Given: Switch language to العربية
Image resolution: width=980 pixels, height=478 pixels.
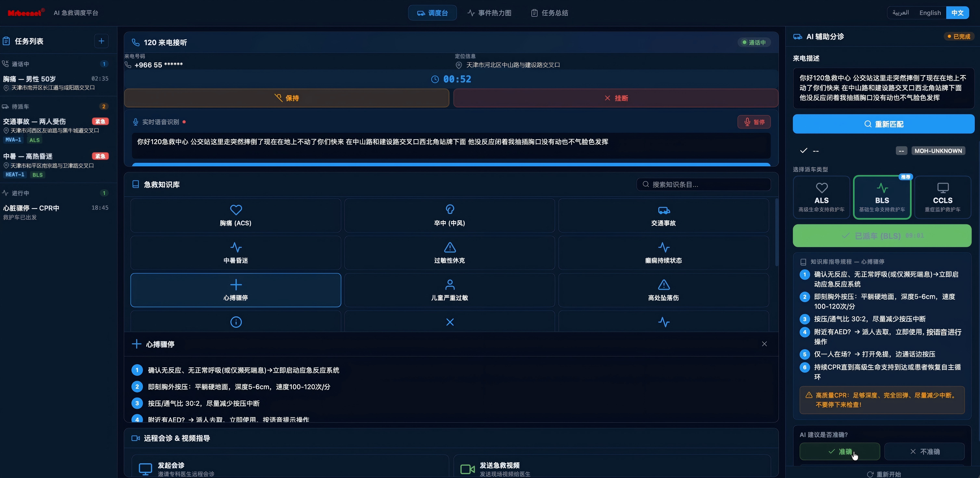Looking at the screenshot, I should (x=900, y=13).
